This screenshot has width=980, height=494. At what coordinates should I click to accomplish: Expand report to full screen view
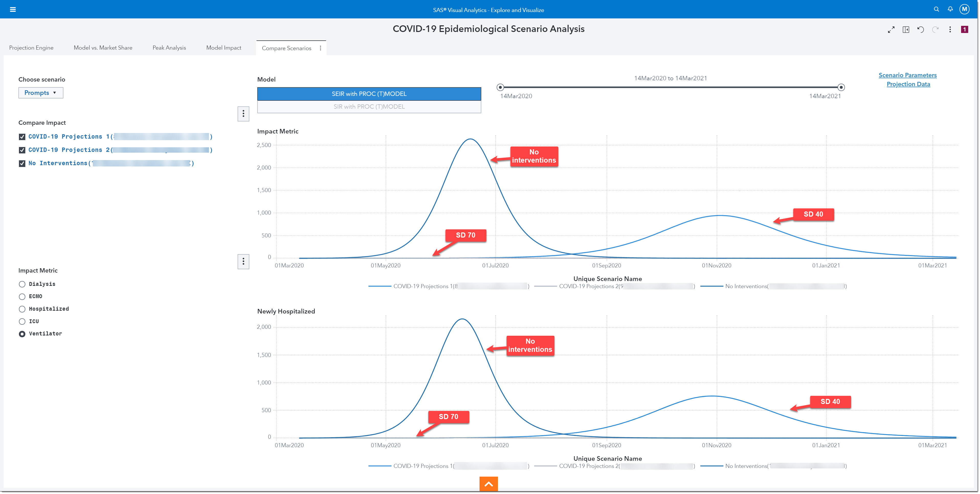(891, 30)
